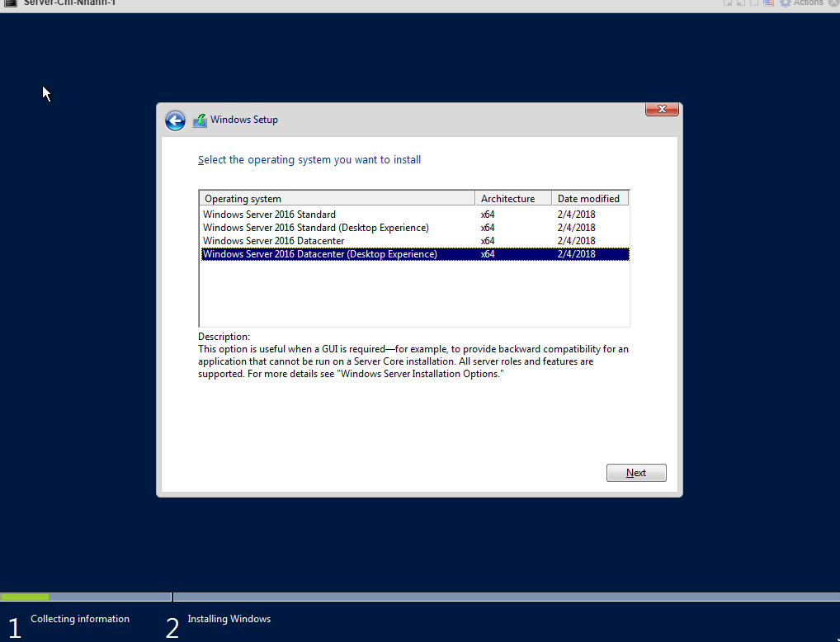The image size is (840, 642).
Task: Sort by the Date modified column header
Action: [590, 199]
